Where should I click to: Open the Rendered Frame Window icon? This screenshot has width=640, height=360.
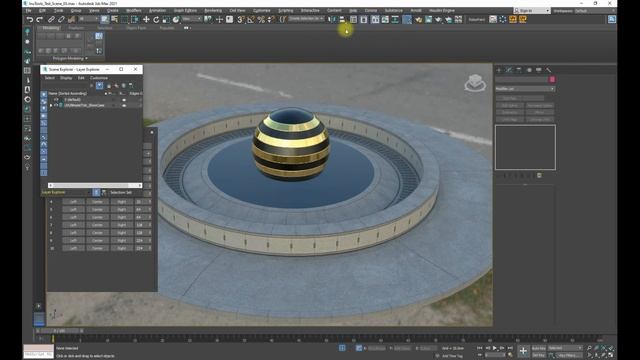(428, 19)
